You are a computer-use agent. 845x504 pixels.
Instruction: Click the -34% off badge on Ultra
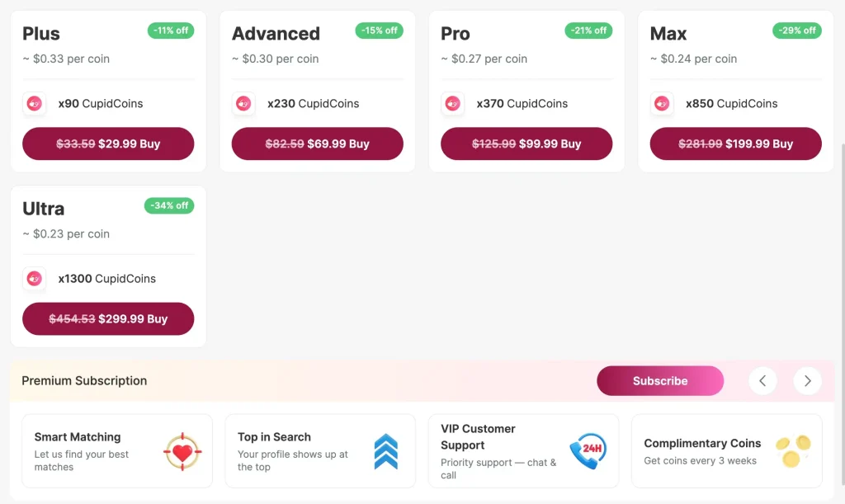[x=169, y=205]
